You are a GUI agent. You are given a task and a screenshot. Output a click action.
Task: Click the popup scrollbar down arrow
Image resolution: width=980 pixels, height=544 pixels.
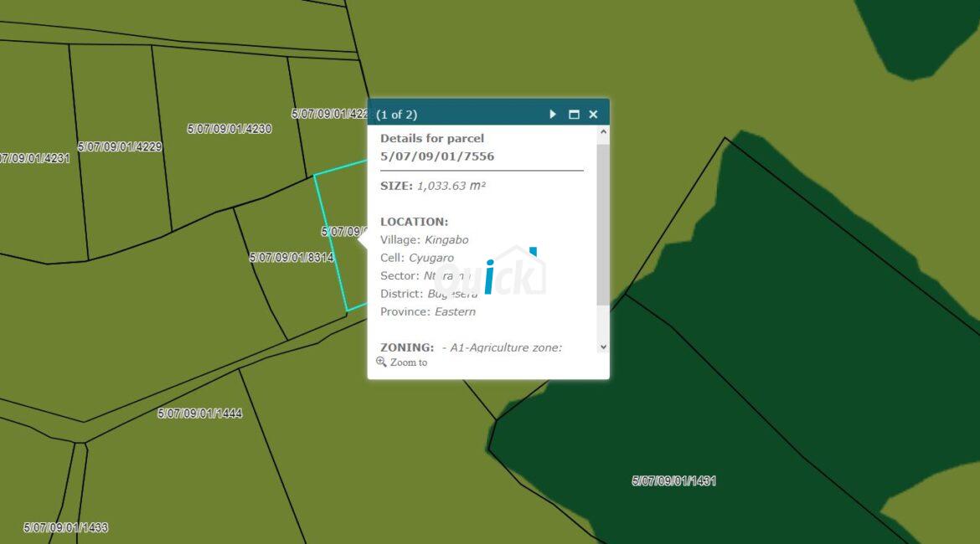pyautogui.click(x=603, y=347)
